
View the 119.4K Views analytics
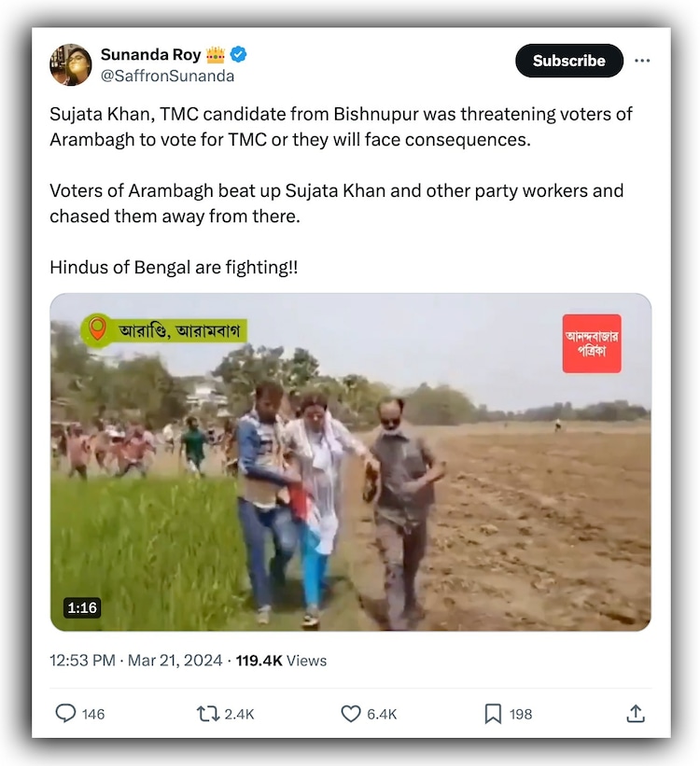(281, 661)
